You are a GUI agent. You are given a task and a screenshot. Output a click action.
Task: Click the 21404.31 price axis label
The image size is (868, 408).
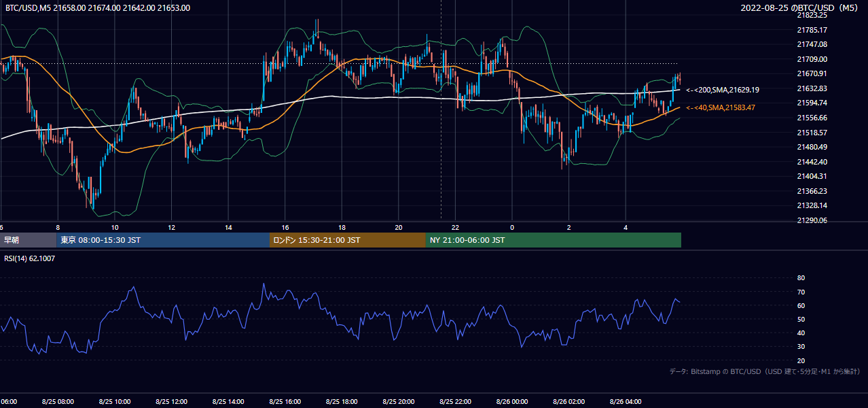point(812,176)
